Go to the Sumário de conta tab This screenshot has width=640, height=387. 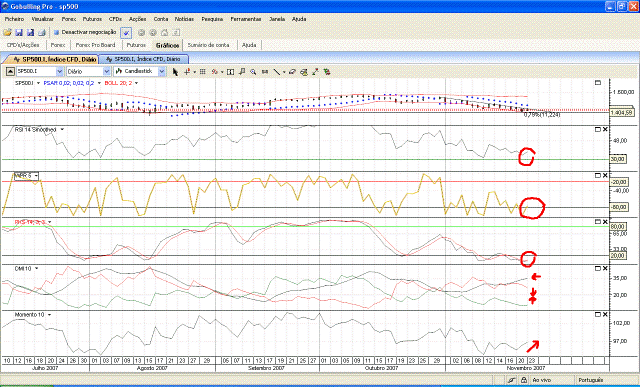[x=209, y=45]
